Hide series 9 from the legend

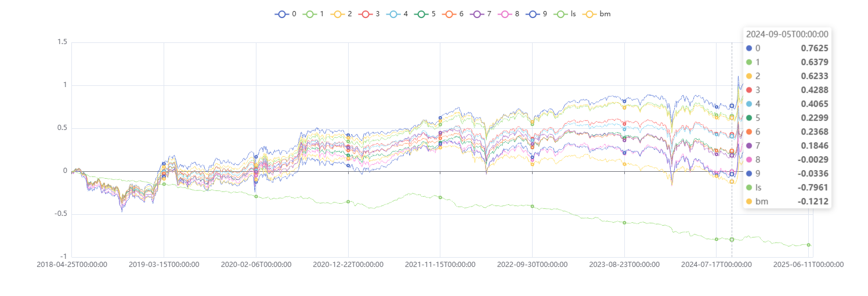(x=534, y=14)
